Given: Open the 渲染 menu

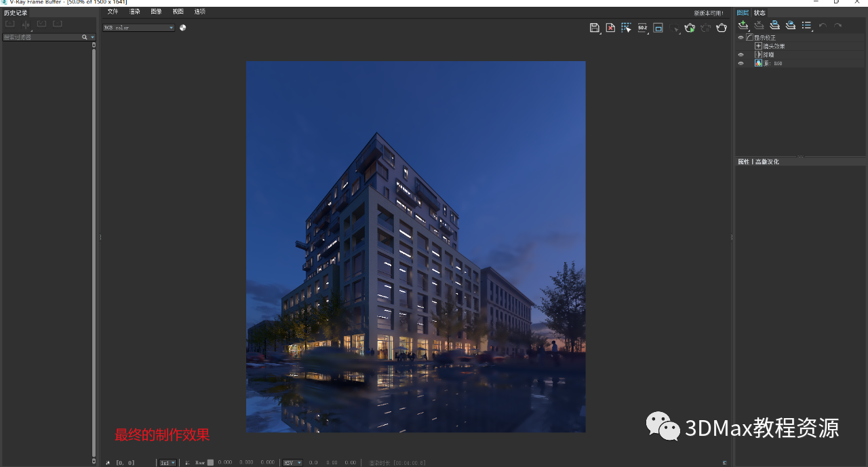Looking at the screenshot, I should [x=134, y=12].
